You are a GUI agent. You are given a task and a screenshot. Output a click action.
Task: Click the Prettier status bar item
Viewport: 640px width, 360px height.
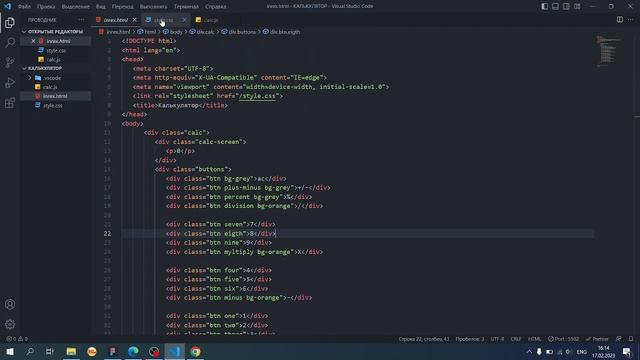(x=597, y=339)
